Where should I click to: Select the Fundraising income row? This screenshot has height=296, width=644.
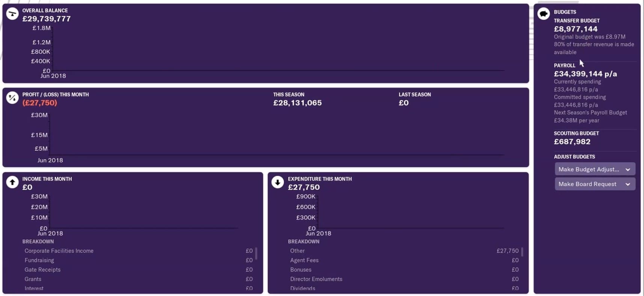(139, 260)
